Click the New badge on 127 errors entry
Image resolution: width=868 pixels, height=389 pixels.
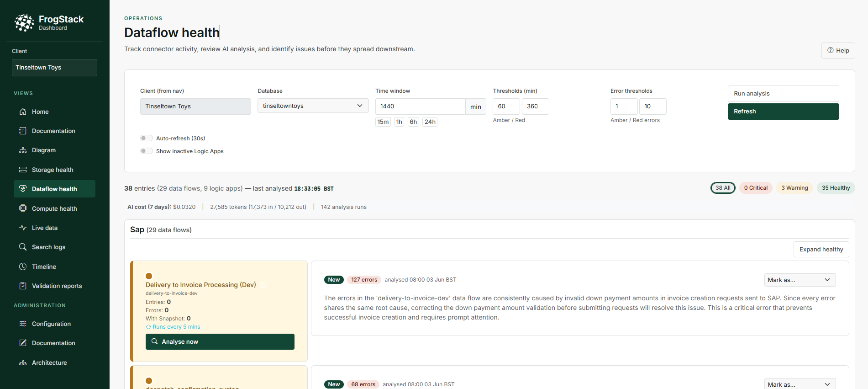tap(334, 280)
